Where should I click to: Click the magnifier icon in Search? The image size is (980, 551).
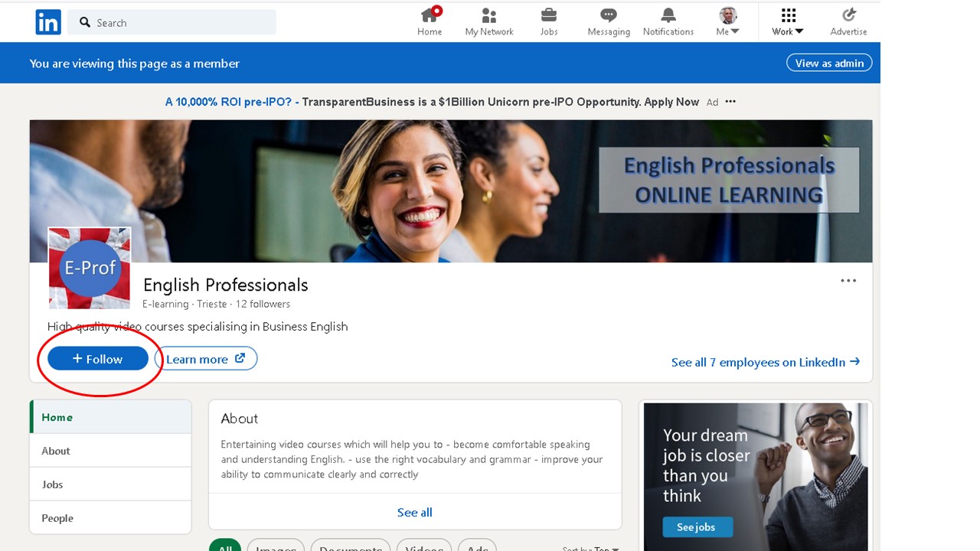tap(85, 22)
